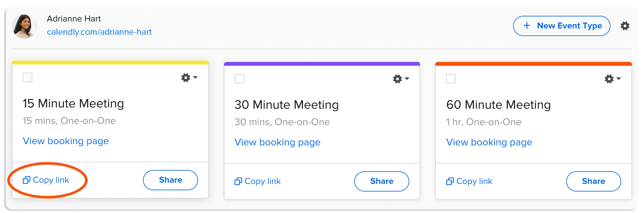Share the 15 Minute Meeting event

[170, 180]
